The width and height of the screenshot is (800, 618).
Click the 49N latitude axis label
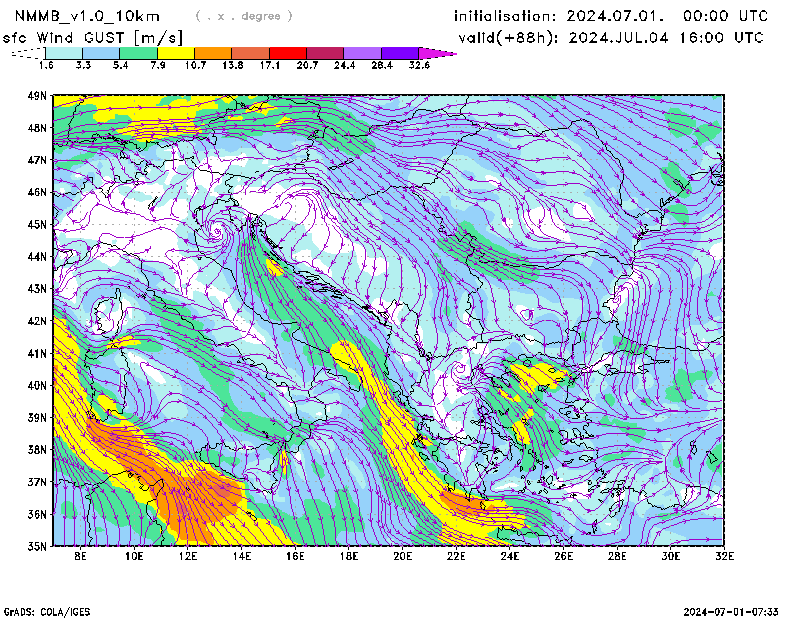tap(37, 96)
